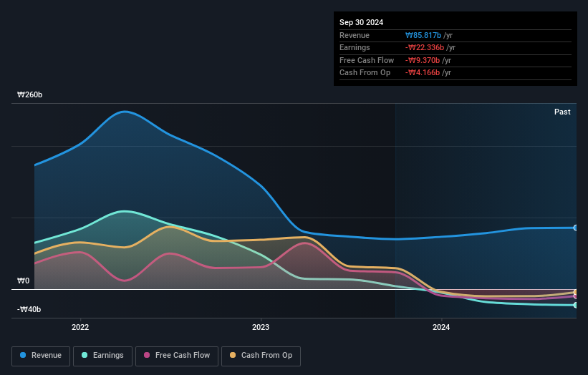Click the Cash From Op tooltip label
Viewport: 588px width, 375px height.
tap(365, 73)
